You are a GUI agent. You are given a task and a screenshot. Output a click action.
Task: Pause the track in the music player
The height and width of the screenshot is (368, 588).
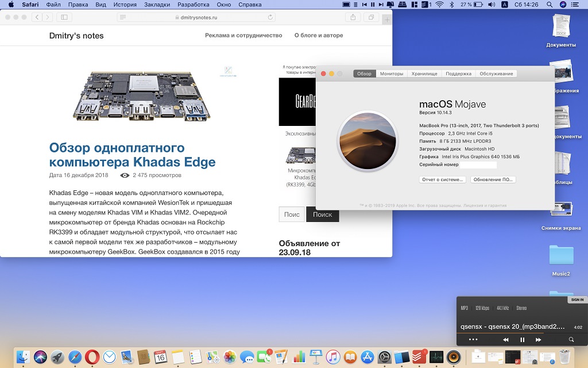(522, 340)
